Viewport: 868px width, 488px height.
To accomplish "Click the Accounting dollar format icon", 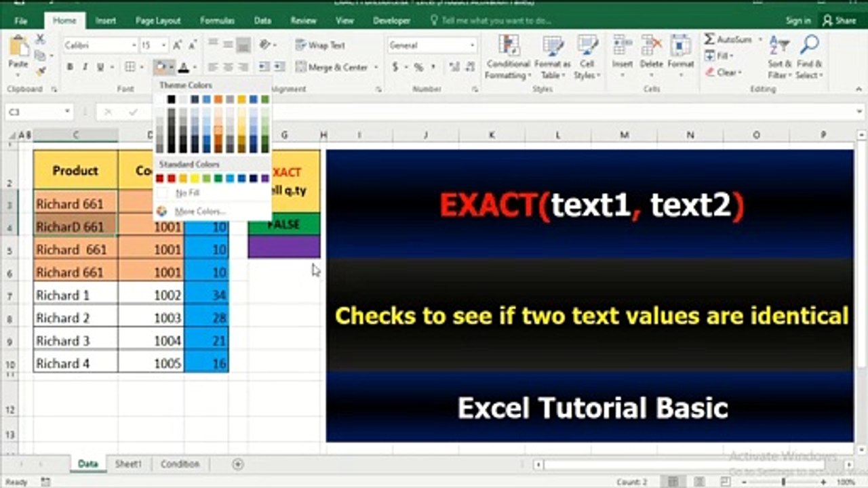I will pyautogui.click(x=395, y=67).
